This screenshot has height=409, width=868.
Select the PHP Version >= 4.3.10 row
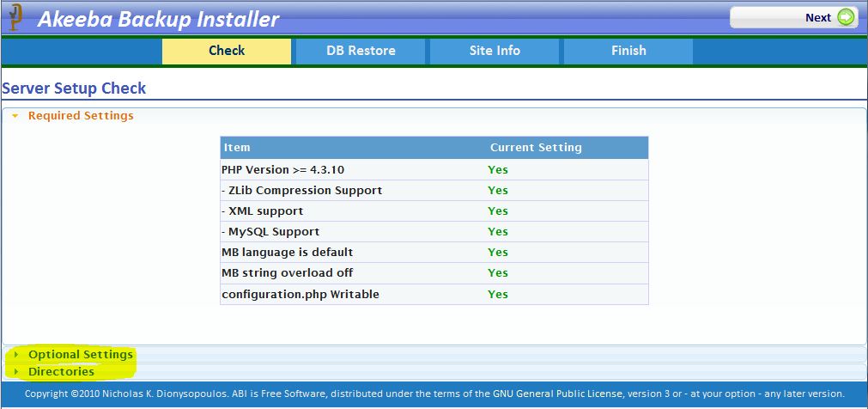(x=434, y=169)
